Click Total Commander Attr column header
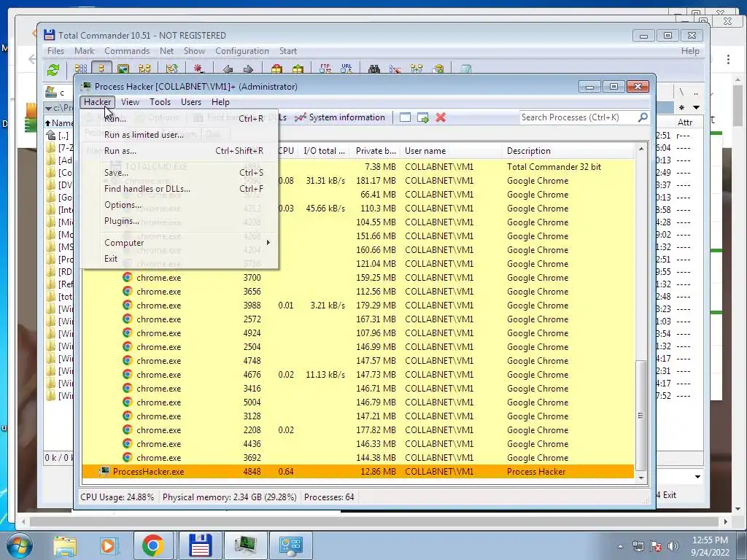747x560 pixels. pyautogui.click(x=685, y=122)
